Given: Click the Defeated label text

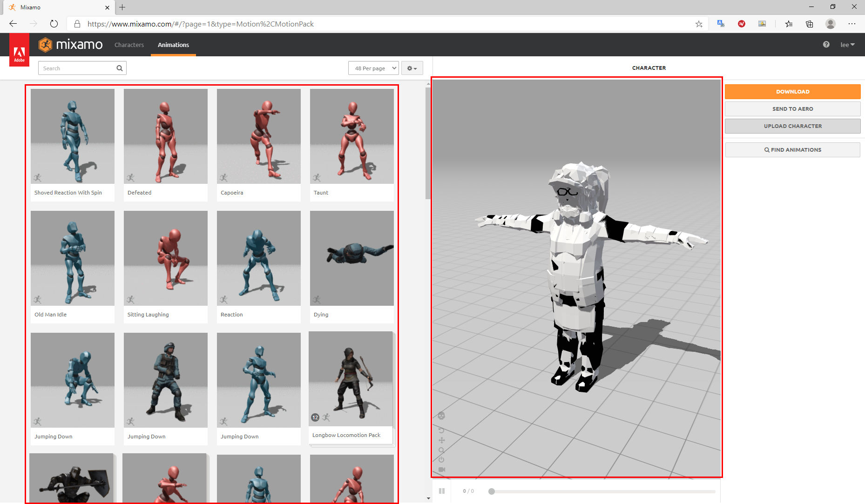Looking at the screenshot, I should (x=139, y=193).
